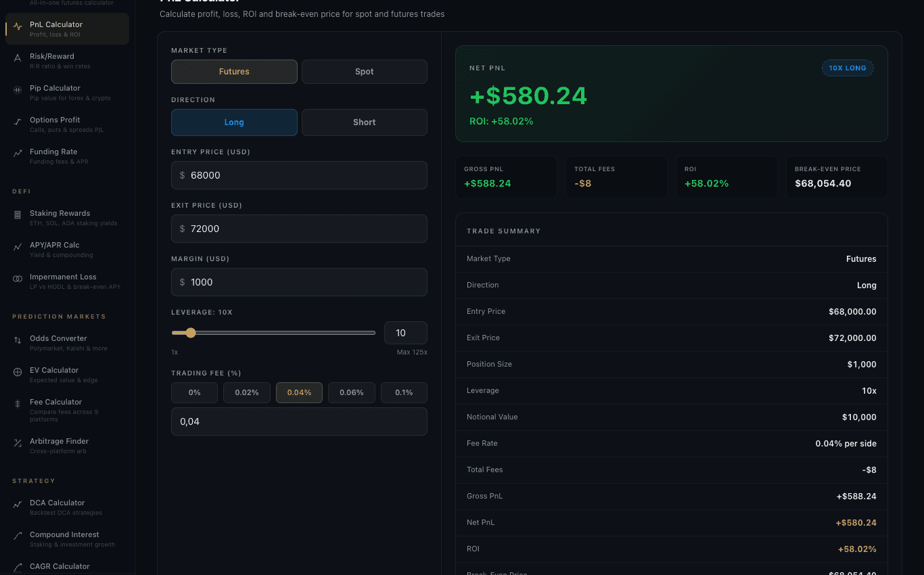924x575 pixels.
Task: Click the Leverage 10x summary value
Action: (x=869, y=391)
